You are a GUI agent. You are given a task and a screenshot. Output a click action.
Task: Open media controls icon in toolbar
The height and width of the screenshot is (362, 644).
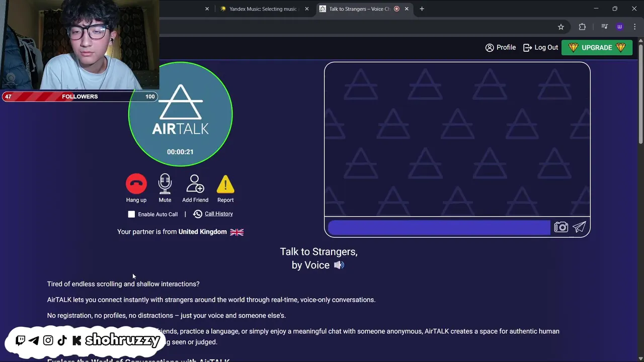604,27
